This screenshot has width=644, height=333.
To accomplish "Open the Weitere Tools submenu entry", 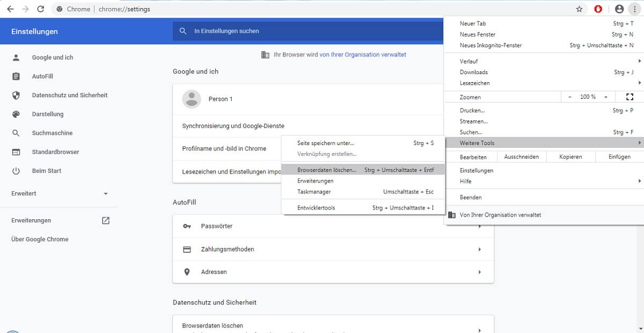I will pyautogui.click(x=544, y=143).
